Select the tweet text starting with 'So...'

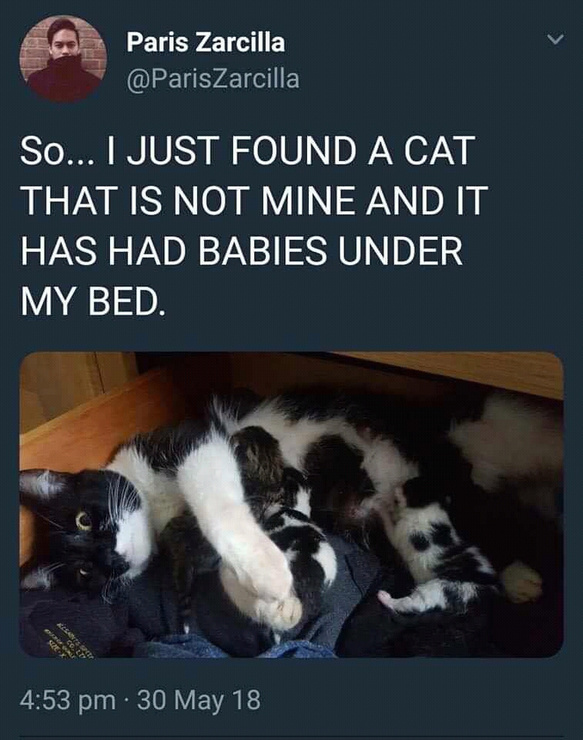[253, 226]
